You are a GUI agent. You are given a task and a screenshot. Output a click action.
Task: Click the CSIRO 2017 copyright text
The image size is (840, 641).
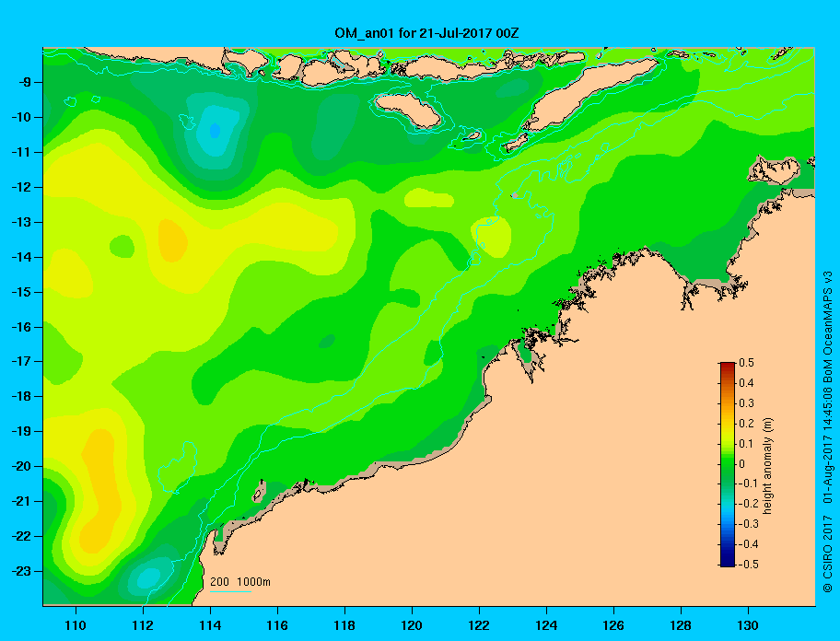[828, 554]
